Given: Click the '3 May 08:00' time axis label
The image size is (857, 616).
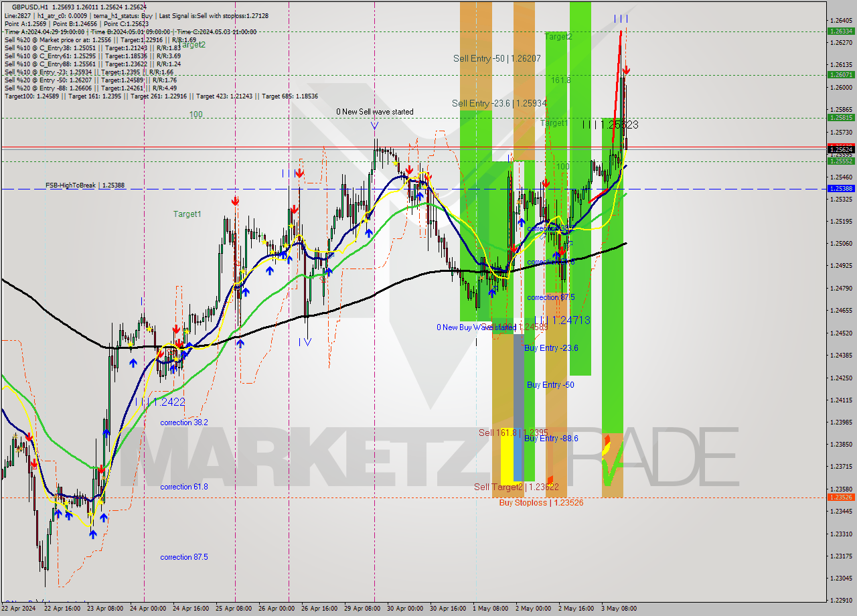Looking at the screenshot, I should (619, 609).
